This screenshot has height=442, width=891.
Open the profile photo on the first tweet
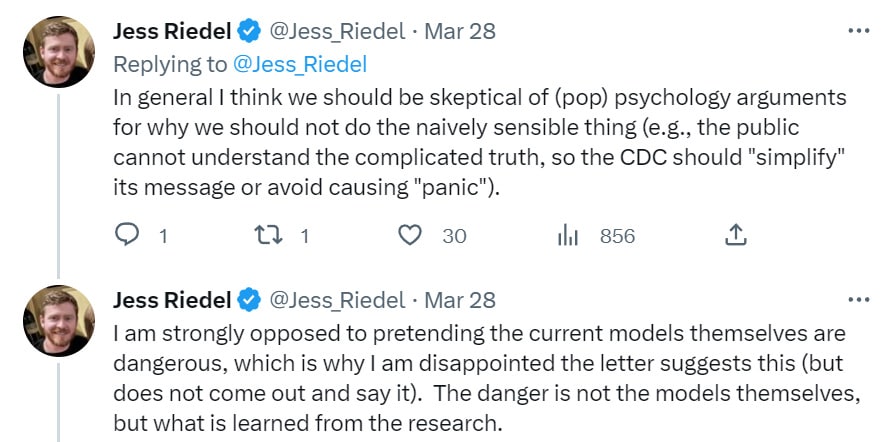[59, 52]
